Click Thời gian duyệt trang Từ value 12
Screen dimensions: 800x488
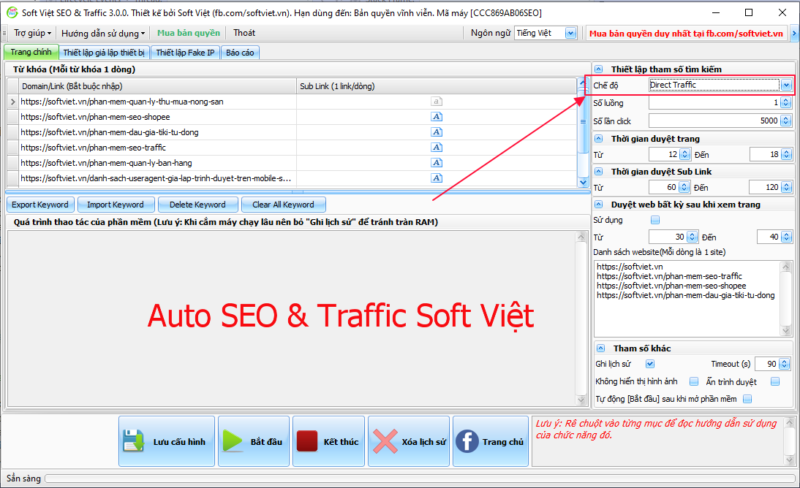(669, 154)
